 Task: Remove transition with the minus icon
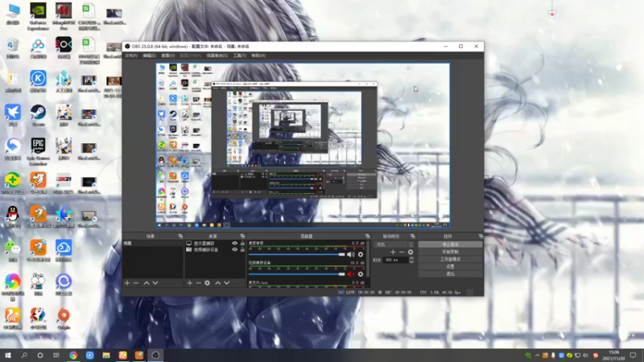(402, 252)
